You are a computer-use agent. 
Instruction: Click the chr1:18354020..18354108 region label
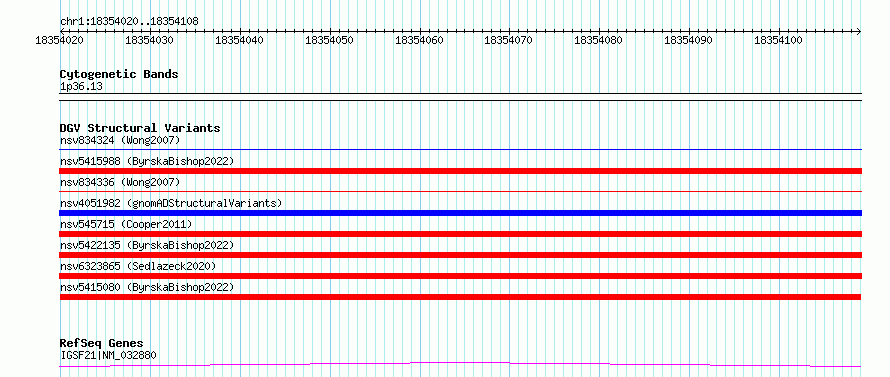point(129,22)
